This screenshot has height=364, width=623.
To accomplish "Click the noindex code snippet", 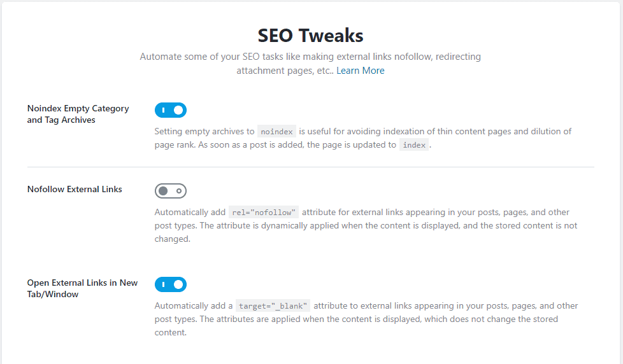I will (276, 132).
